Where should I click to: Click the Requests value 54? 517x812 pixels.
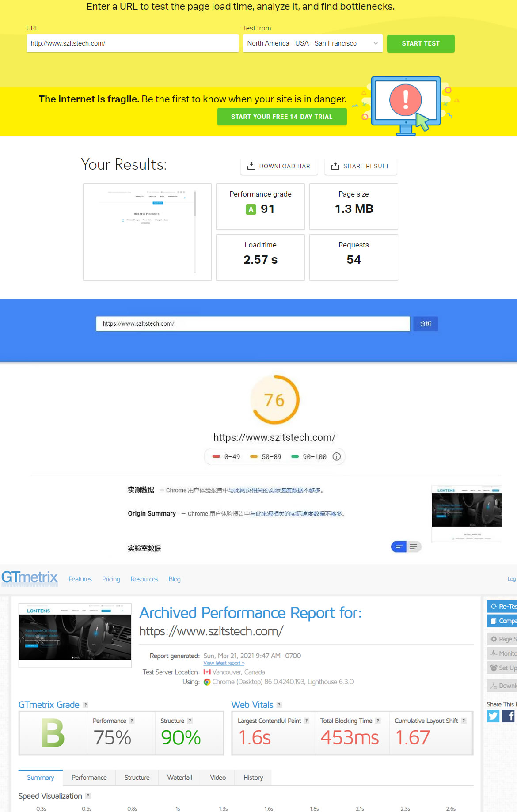pyautogui.click(x=354, y=260)
